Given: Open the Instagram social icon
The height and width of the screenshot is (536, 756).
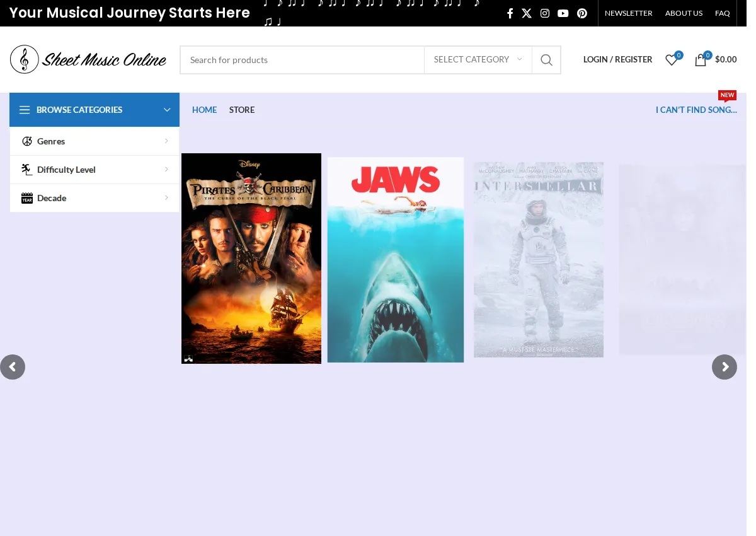Looking at the screenshot, I should [545, 13].
